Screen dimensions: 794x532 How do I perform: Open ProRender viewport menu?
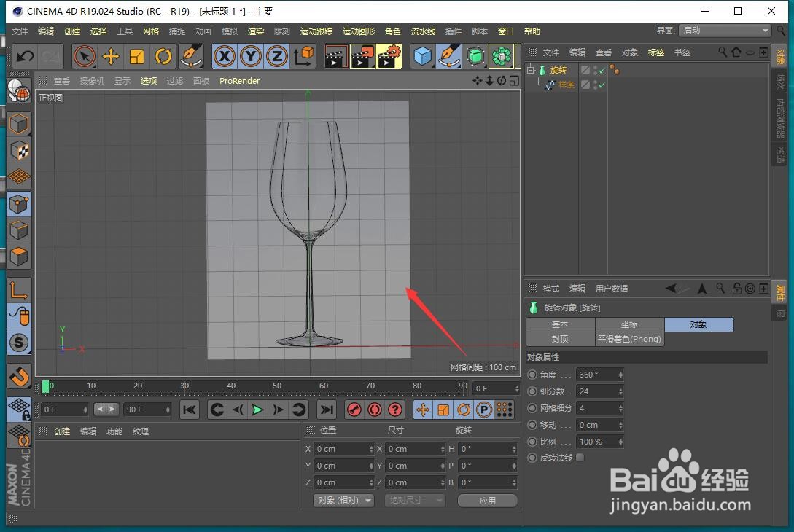tap(240, 81)
